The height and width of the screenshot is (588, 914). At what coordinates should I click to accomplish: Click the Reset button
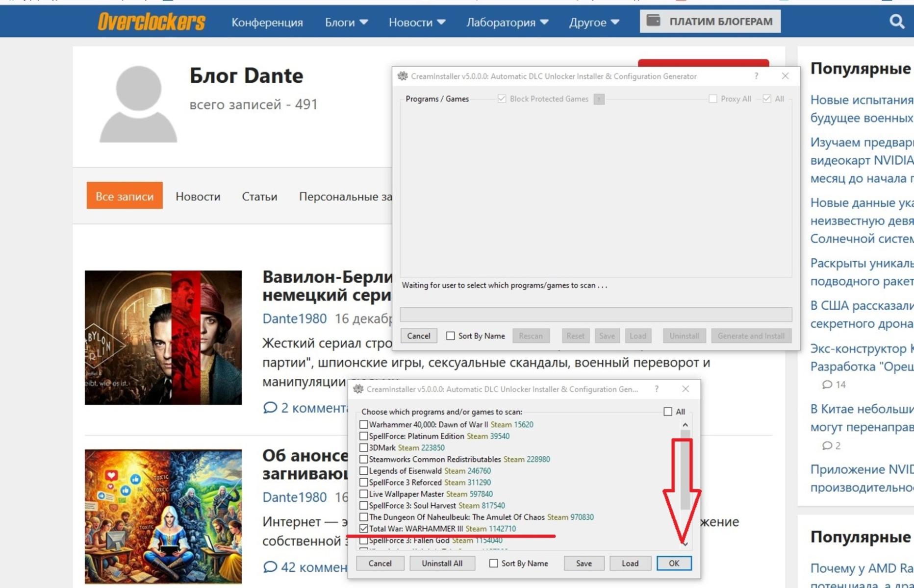pos(575,336)
